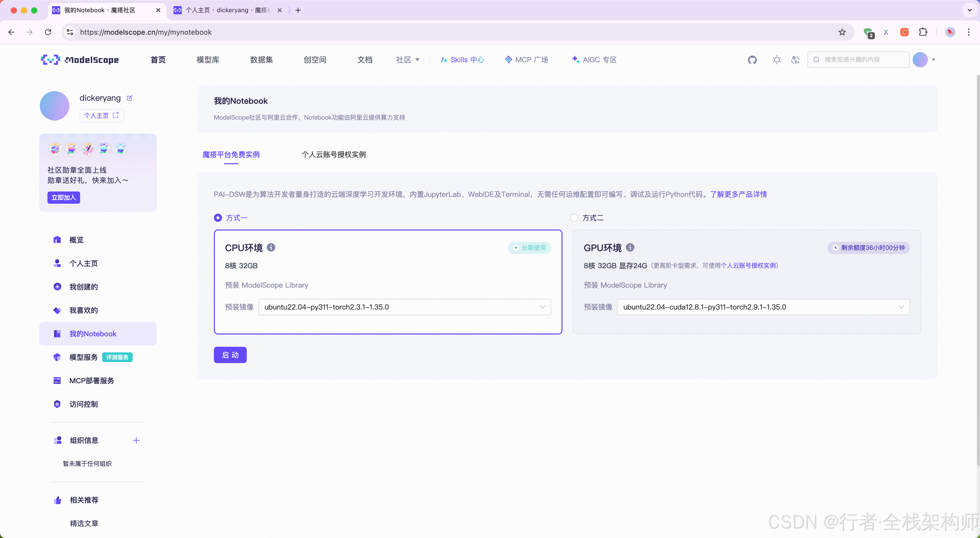Screen dimensions: 980x538
Task: Open 个人主页 in the sidebar menu
Action: (98, 263)
